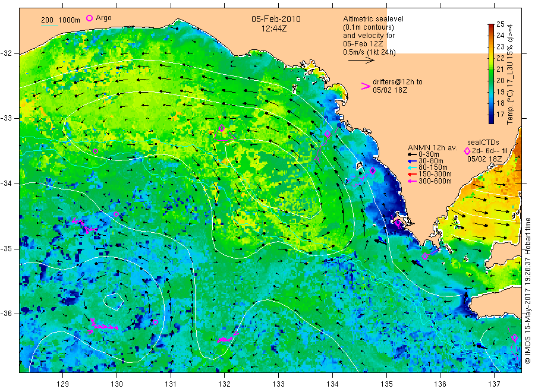Click the seal CTD diamond near 134.7E 33.8S

pyautogui.click(x=373, y=171)
